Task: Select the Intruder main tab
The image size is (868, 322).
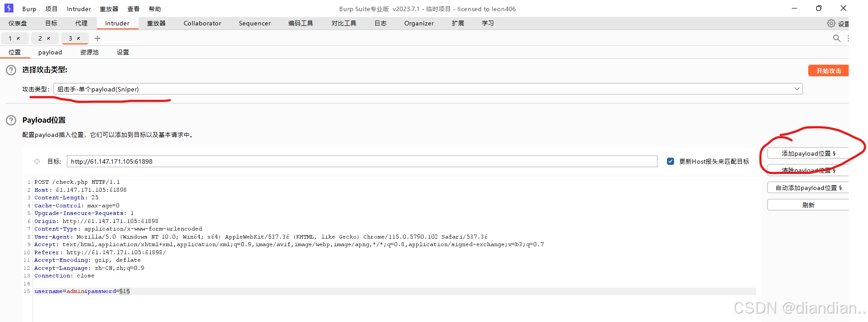Action: [117, 23]
